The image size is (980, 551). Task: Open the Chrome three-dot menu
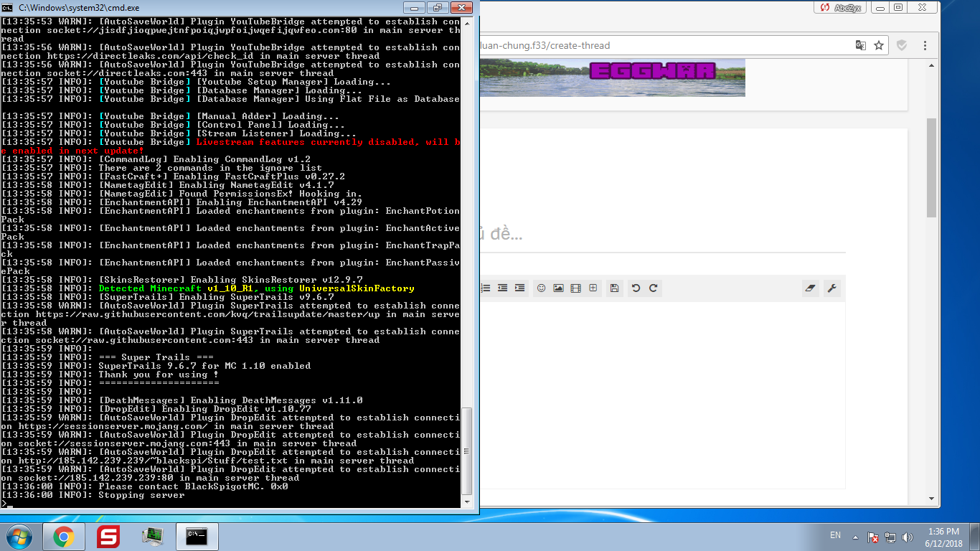(x=925, y=45)
